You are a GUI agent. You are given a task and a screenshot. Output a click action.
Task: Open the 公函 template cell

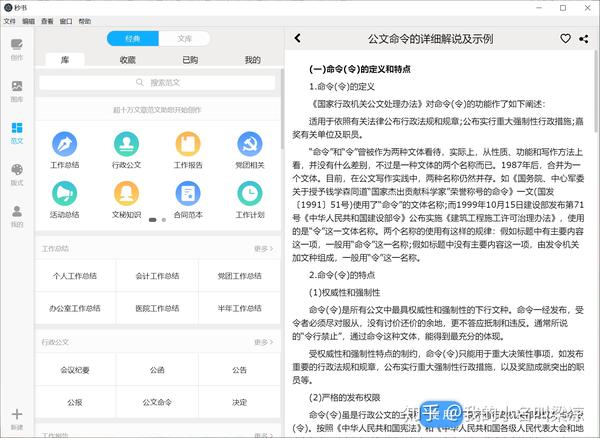point(157,370)
